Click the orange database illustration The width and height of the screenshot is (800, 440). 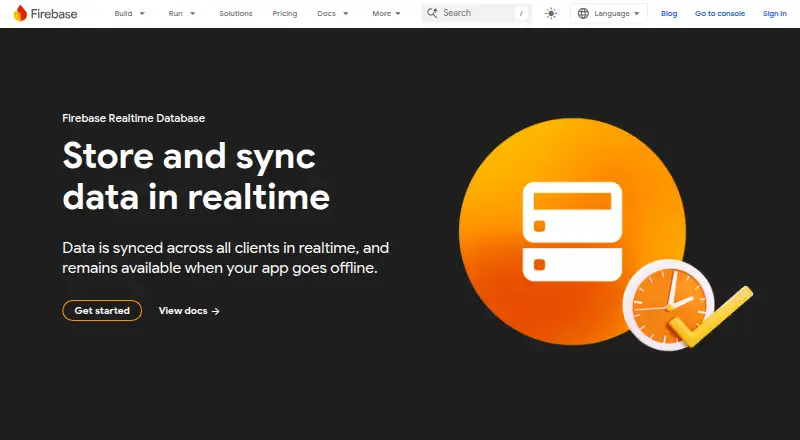pos(572,231)
